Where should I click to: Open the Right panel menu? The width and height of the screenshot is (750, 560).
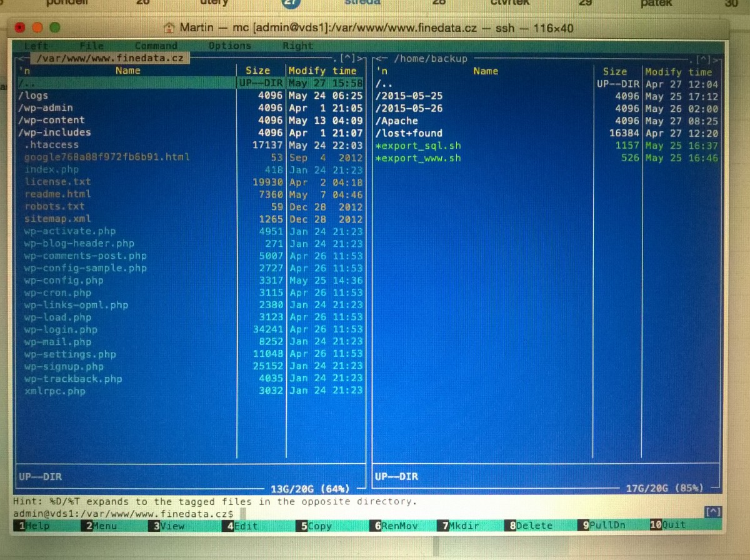[x=297, y=46]
